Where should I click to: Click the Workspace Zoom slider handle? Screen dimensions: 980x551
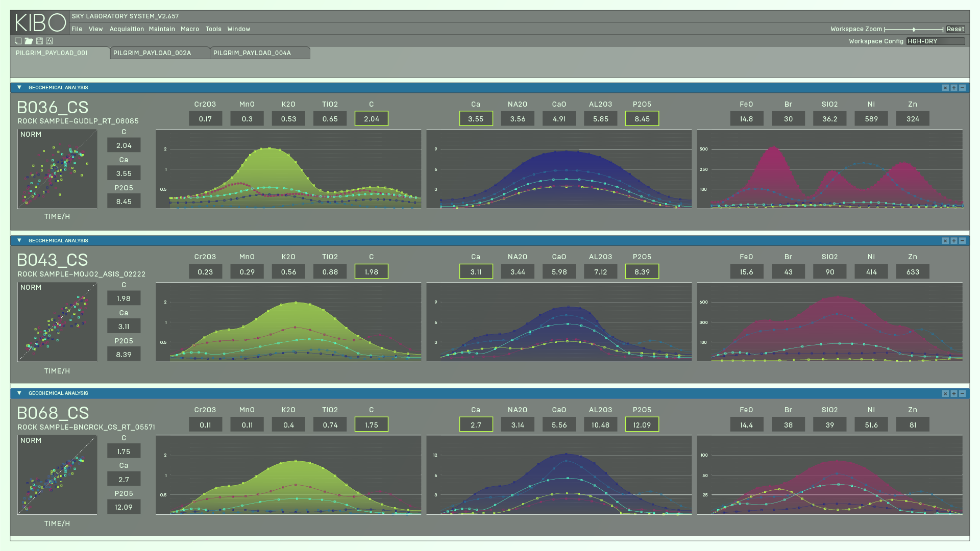(914, 30)
